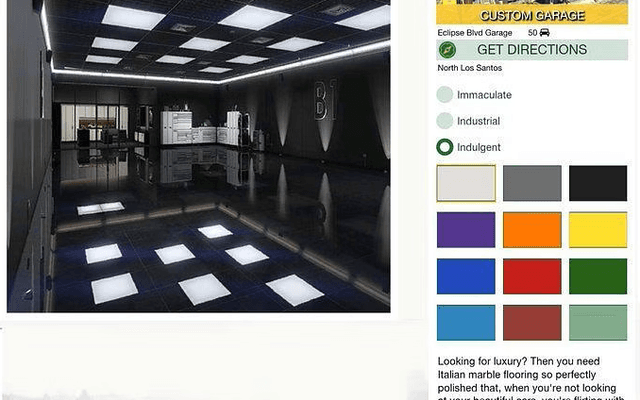Click the compass icon in Get Directions
Image resolution: width=640 pixels, height=400 pixels.
(x=447, y=50)
